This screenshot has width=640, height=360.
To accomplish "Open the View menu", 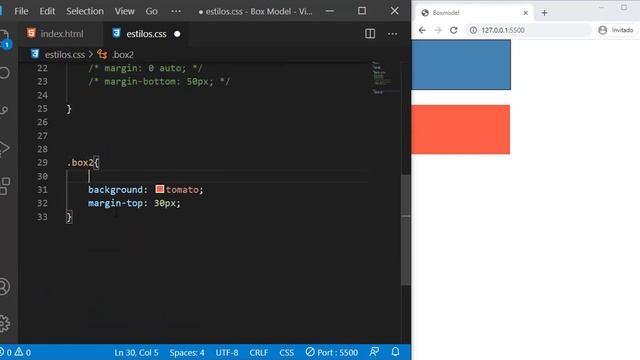I will tap(124, 11).
